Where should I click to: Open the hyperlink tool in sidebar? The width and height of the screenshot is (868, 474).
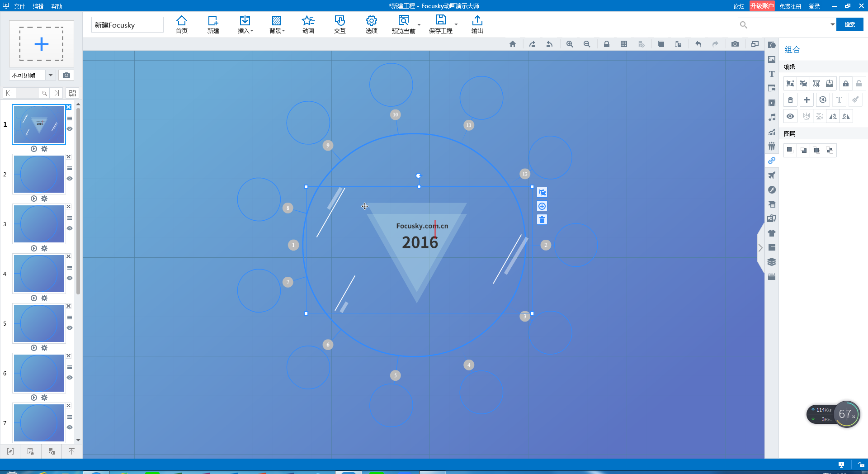772,161
